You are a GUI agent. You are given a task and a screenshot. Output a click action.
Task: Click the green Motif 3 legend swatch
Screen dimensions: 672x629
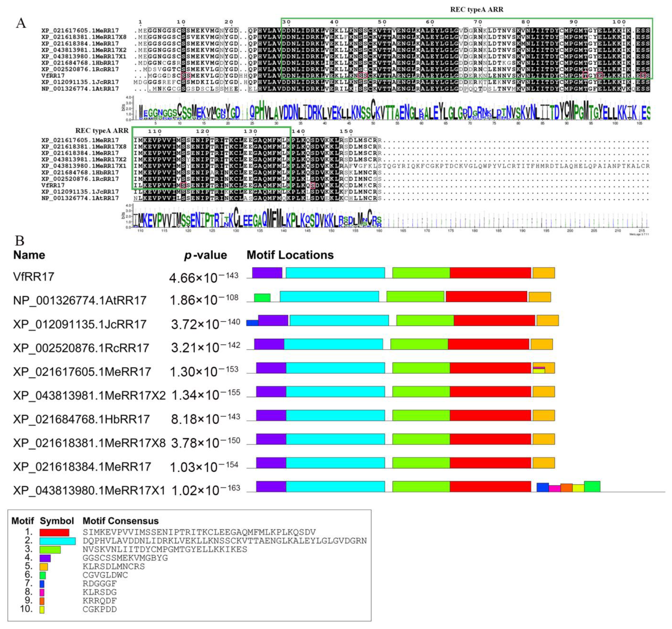click(x=50, y=550)
